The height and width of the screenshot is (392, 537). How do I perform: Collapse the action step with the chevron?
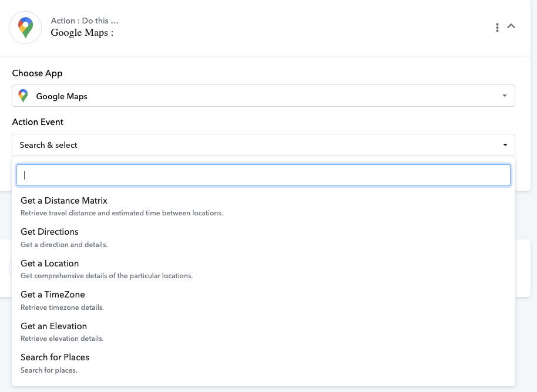pos(511,26)
